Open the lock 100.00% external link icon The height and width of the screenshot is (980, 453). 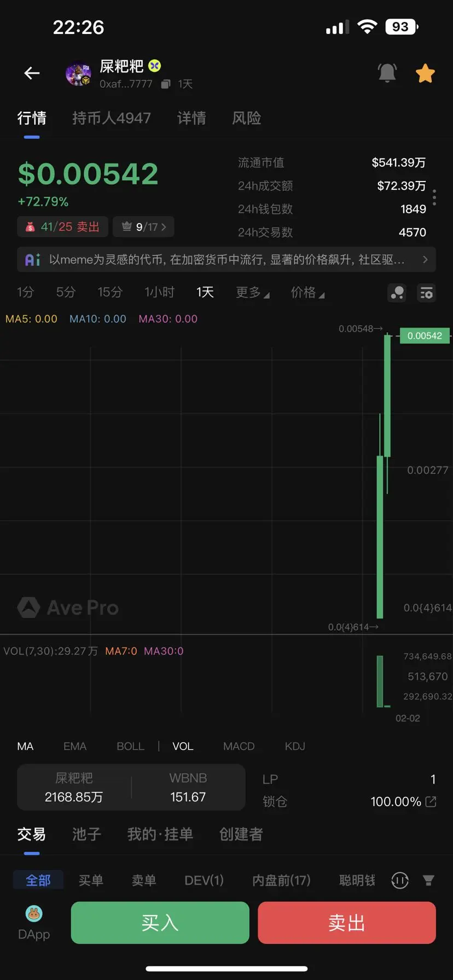431,802
